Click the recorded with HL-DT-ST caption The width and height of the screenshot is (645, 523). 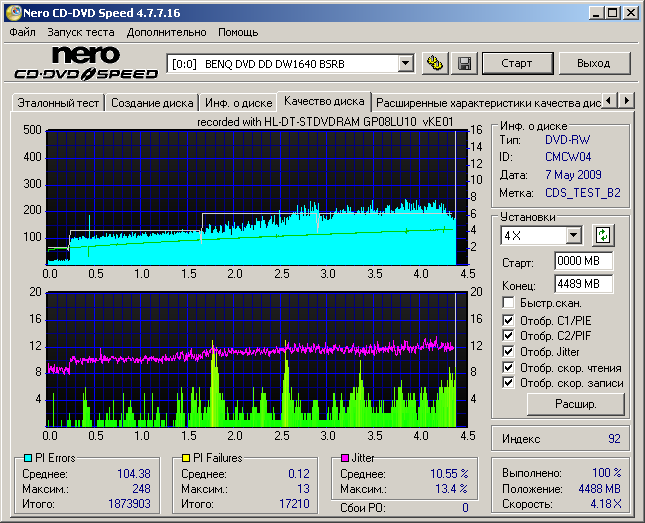325,122
